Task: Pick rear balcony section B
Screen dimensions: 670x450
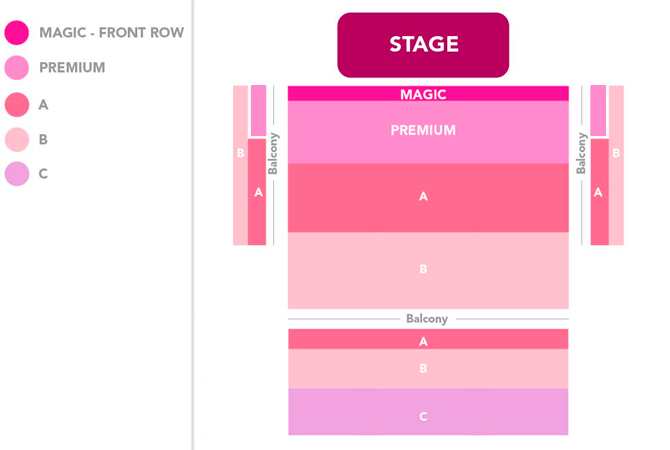Action: pyautogui.click(x=428, y=368)
